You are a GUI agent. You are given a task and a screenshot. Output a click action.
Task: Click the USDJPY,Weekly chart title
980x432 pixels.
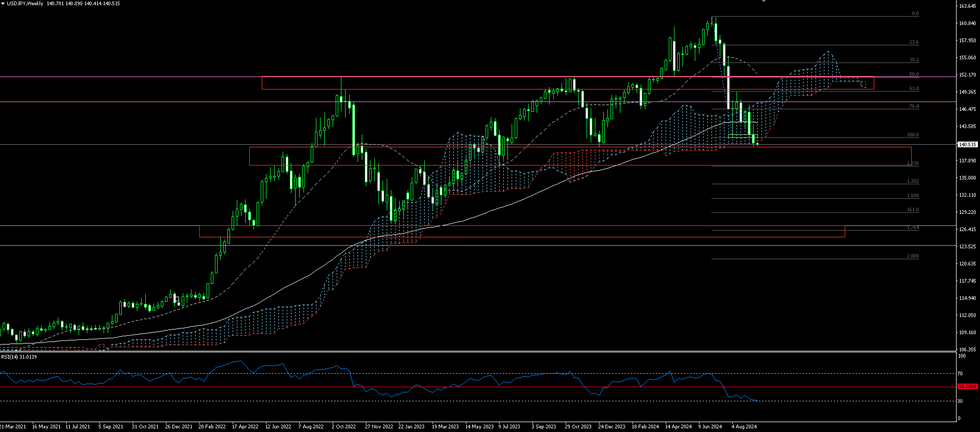[x=25, y=4]
